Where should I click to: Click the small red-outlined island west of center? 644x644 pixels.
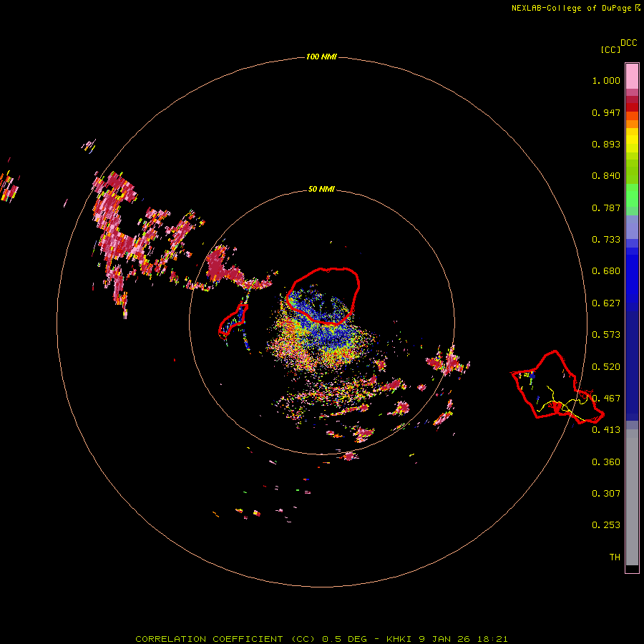coord(233,320)
